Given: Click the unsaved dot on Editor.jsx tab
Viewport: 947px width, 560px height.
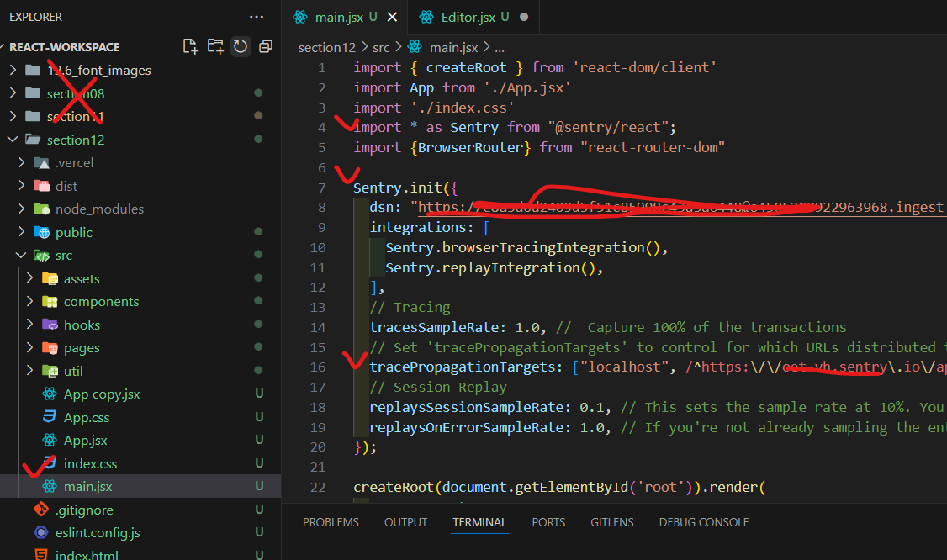Looking at the screenshot, I should (x=524, y=17).
